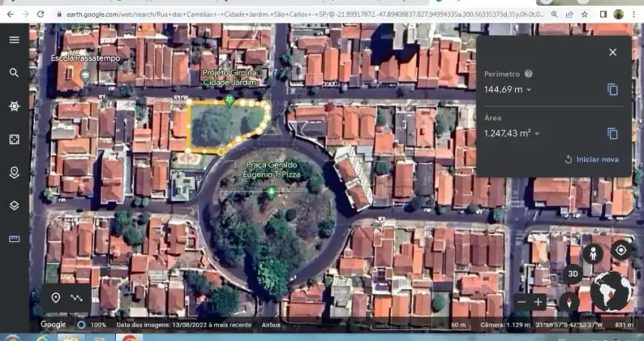Zoom in with the plus button
Image resolution: width=644 pixels, height=341 pixels.
539,302
